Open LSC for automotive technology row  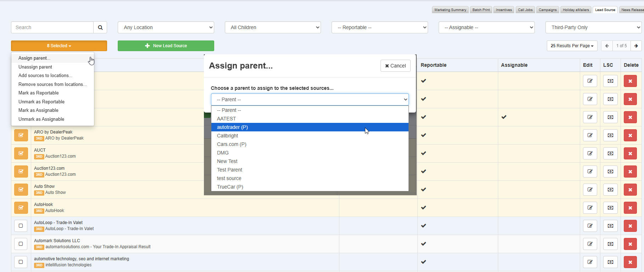point(610,262)
